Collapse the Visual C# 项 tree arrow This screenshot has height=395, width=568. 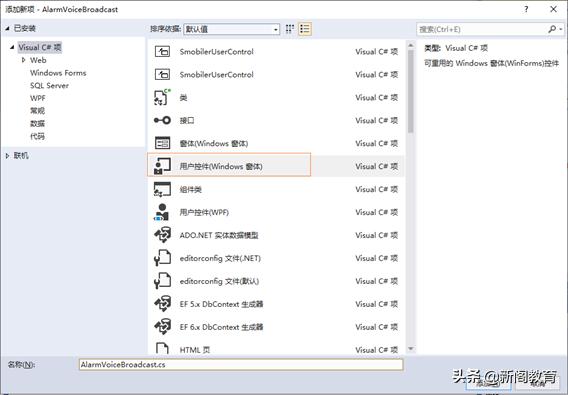point(12,47)
